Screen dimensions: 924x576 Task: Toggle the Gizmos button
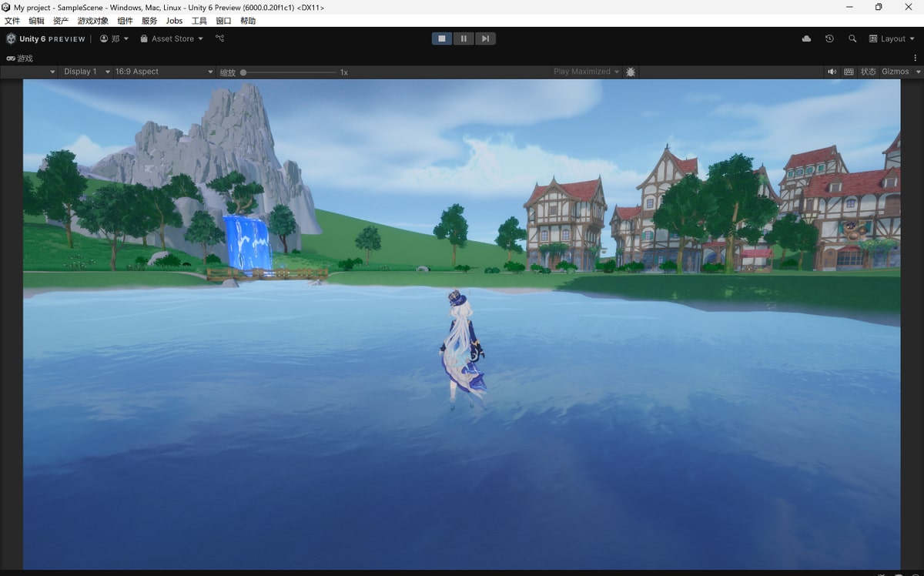(x=896, y=72)
